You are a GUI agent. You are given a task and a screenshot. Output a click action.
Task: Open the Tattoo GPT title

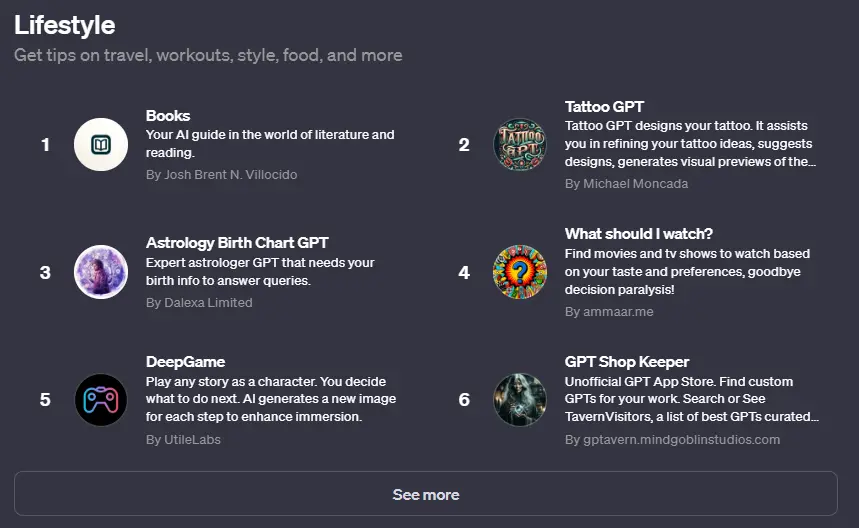pyautogui.click(x=604, y=107)
